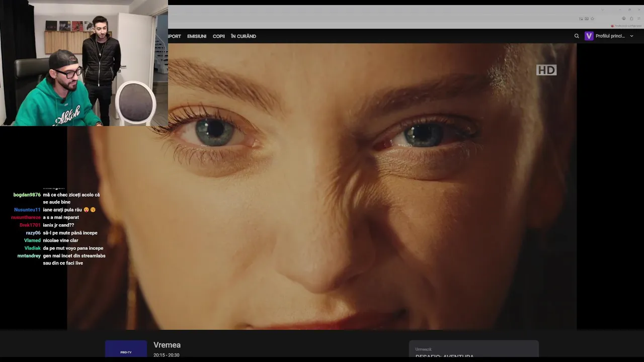Click chat username Nusunteu11

(27, 210)
